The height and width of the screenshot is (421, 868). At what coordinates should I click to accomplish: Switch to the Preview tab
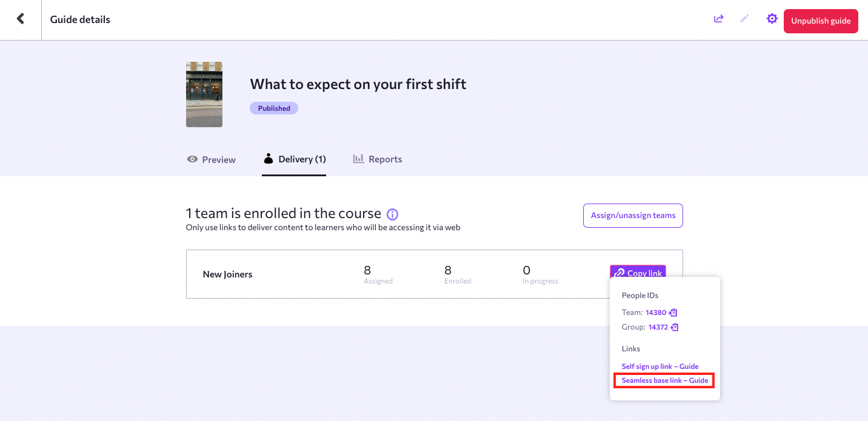(218, 159)
